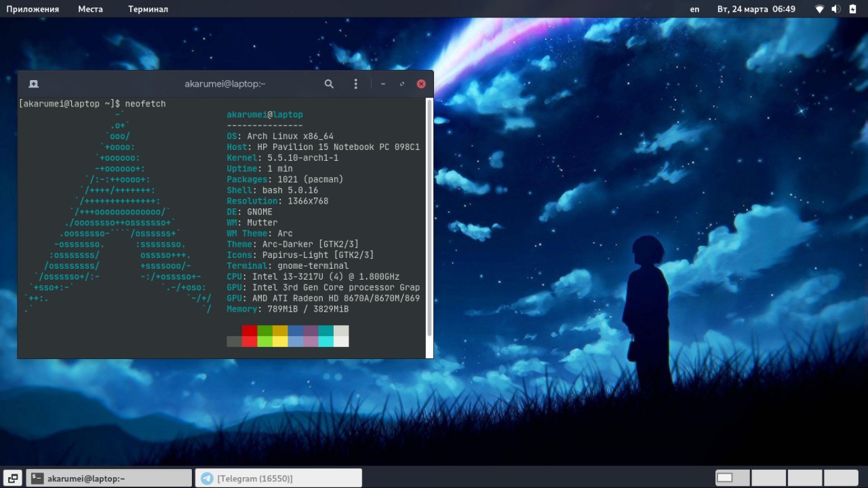Click the Resolution: 1366x768 line
Image resolution: width=868 pixels, height=488 pixels.
[277, 202]
